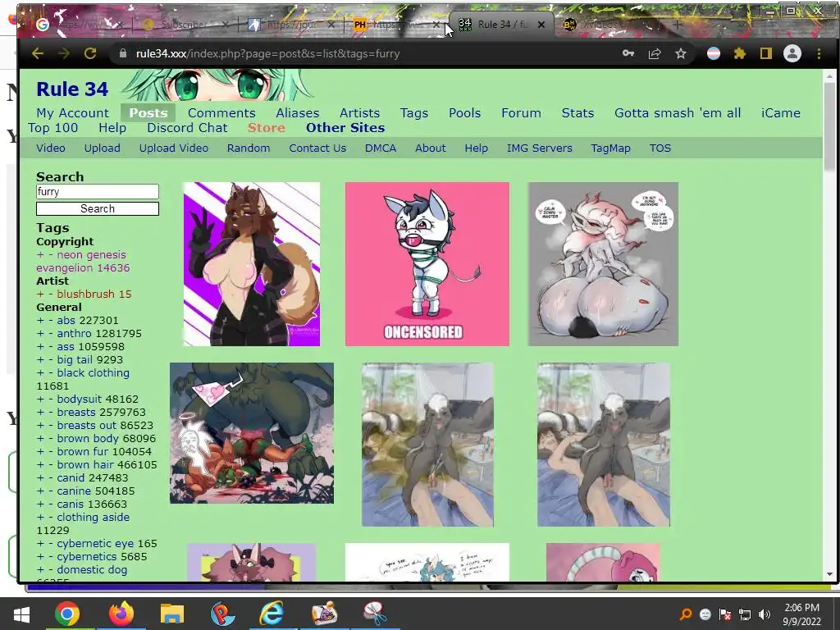Viewport: 840px width, 630px height.
Task: Go back using the browser back arrow
Action: pos(38,53)
